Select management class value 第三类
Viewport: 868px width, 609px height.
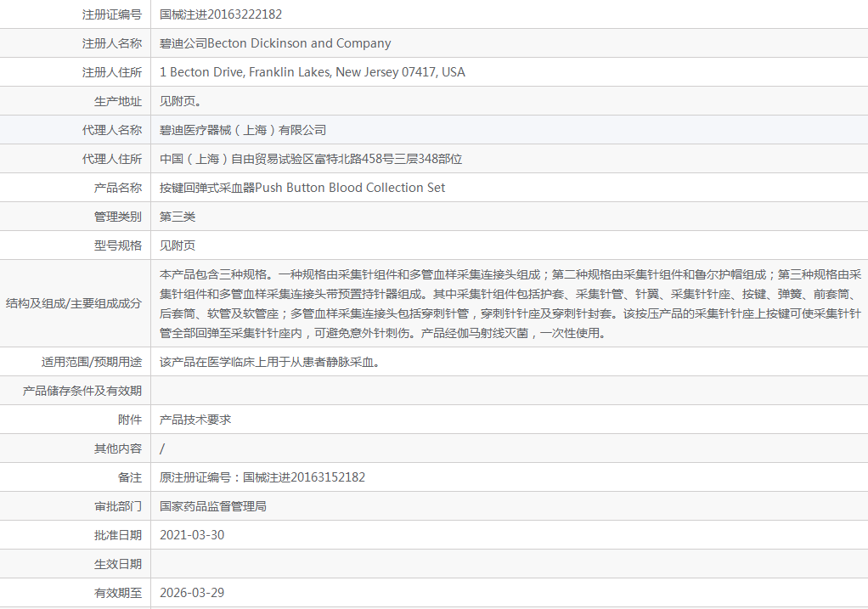pos(178,217)
